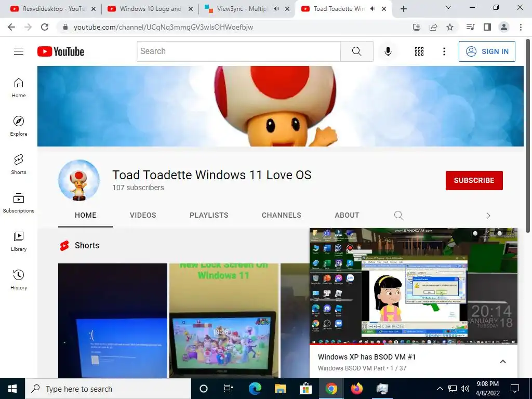The height and width of the screenshot is (399, 532).
Task: Click the taskbar Type here to search box
Action: coord(108,389)
